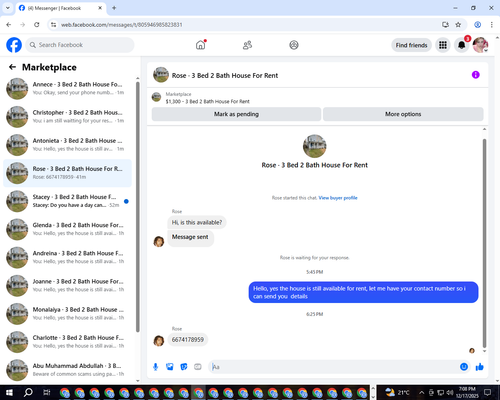
Task: Open the Facebook menu grid icon
Action: (443, 45)
